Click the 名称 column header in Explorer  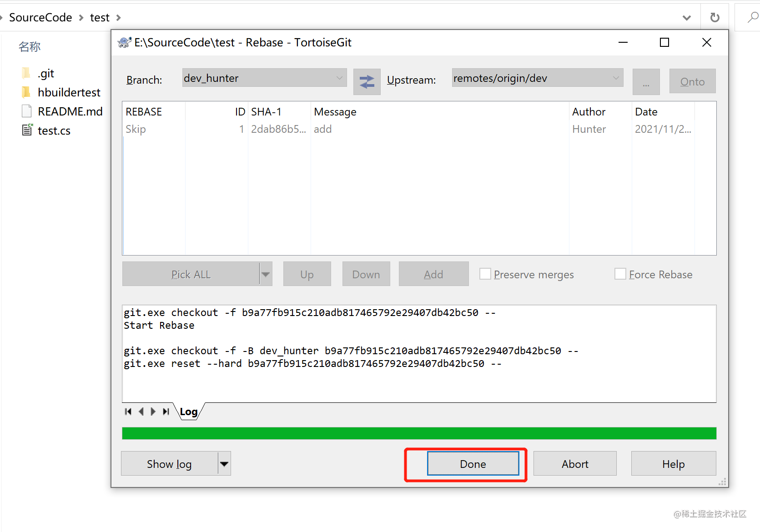[x=30, y=46]
